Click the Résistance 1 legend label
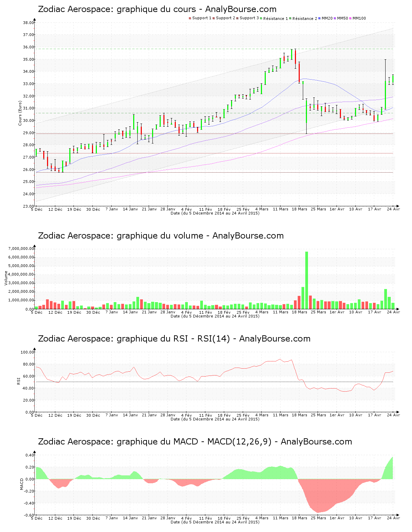The width and height of the screenshot is (412, 532). click(276, 19)
